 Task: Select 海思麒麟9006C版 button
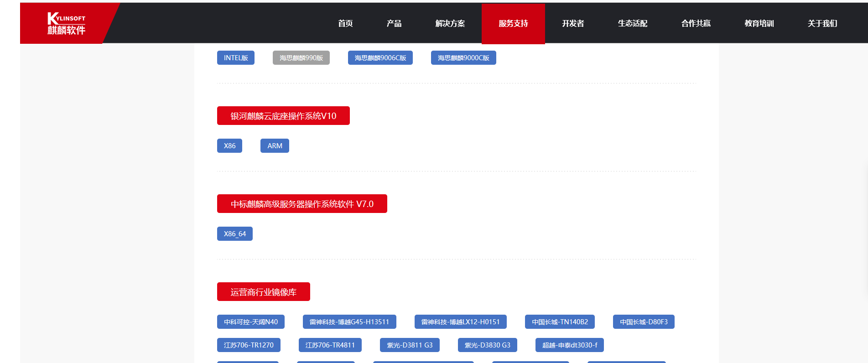coord(380,58)
